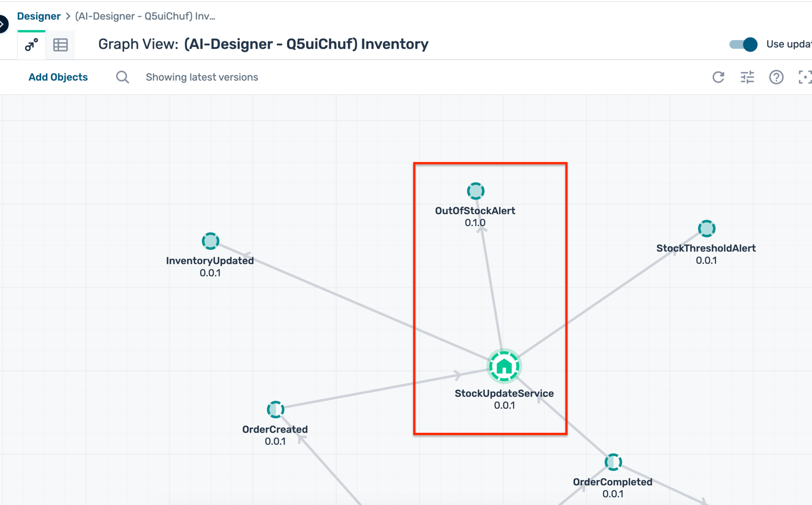The height and width of the screenshot is (505, 812).
Task: Select the StockThresholdAlert event node
Action: [706, 228]
